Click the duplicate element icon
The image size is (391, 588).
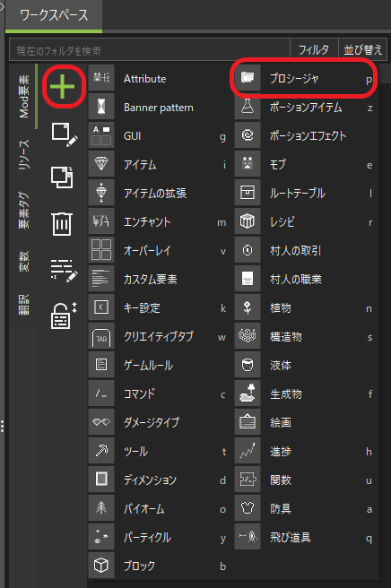pos(62,177)
